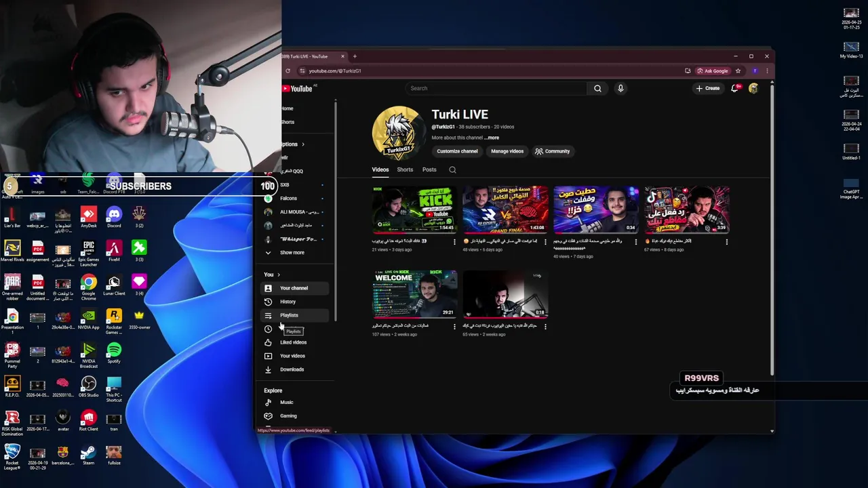Click Customize channel button
The image size is (868, 488).
click(457, 151)
